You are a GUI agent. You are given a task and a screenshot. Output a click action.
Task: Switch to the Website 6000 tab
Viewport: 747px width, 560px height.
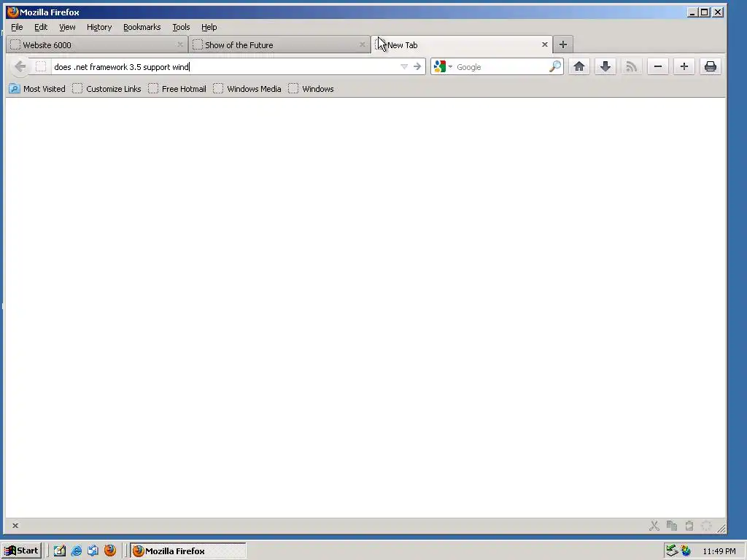pos(97,44)
